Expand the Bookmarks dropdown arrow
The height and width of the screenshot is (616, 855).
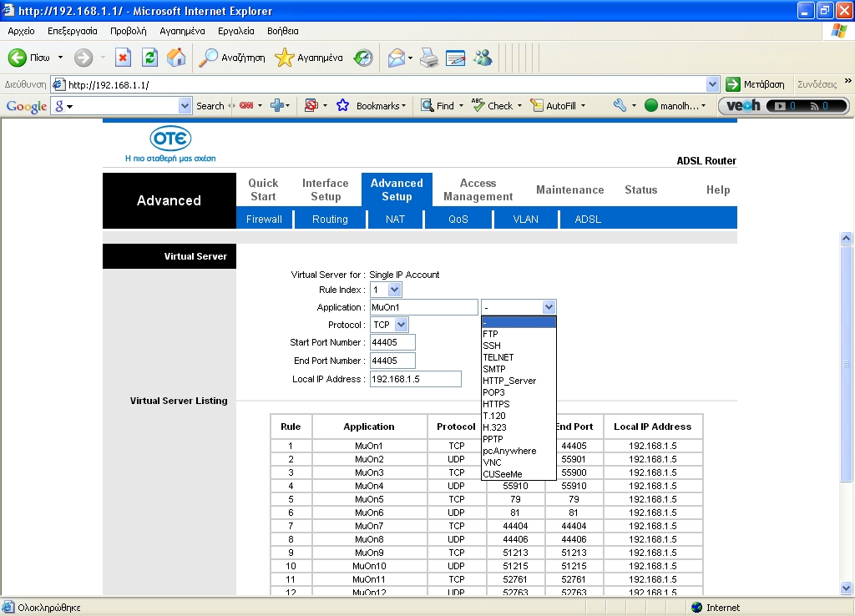click(x=403, y=106)
